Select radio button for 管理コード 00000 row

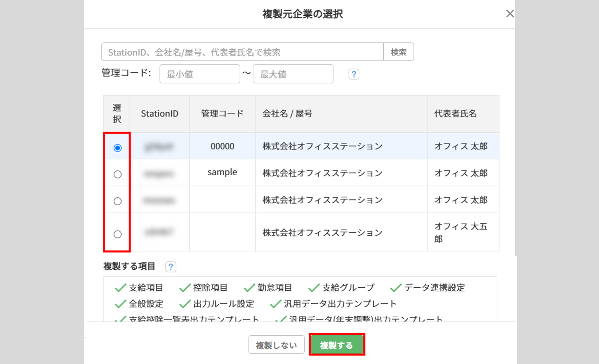(x=117, y=148)
